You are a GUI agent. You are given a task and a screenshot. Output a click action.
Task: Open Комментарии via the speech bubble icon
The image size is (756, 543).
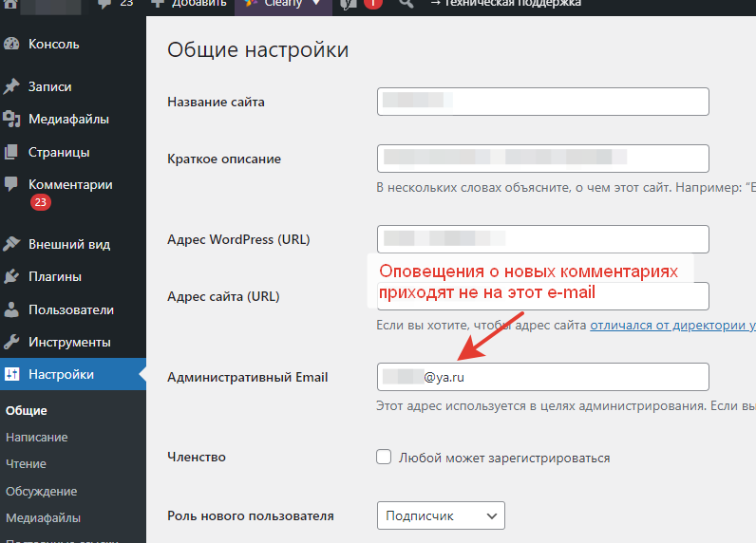click(x=11, y=184)
